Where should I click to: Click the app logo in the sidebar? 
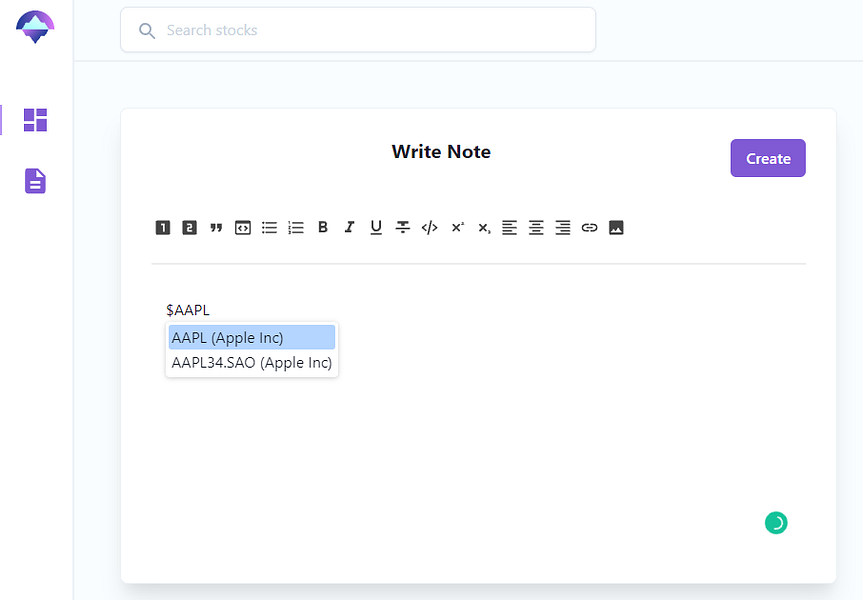[35, 27]
